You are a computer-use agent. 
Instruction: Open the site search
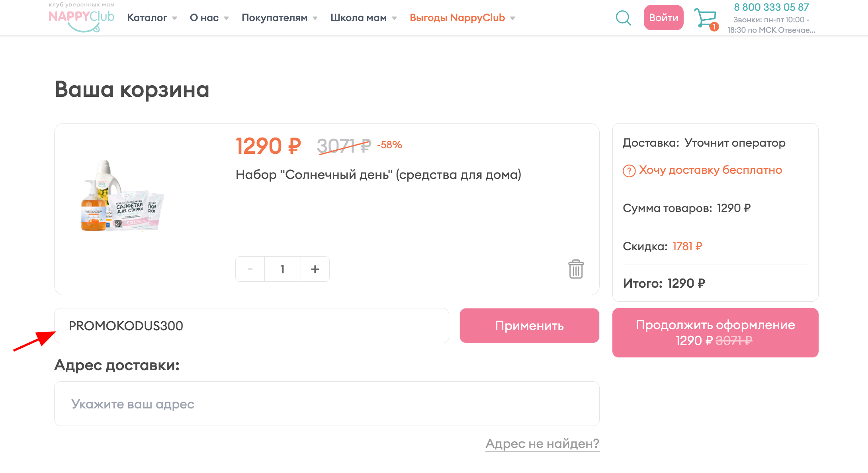pyautogui.click(x=623, y=18)
